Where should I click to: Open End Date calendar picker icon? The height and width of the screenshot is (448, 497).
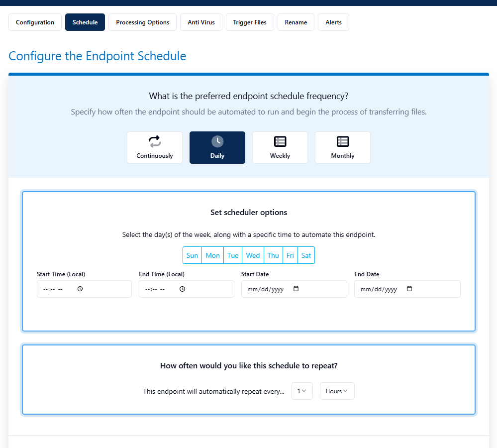pyautogui.click(x=409, y=289)
